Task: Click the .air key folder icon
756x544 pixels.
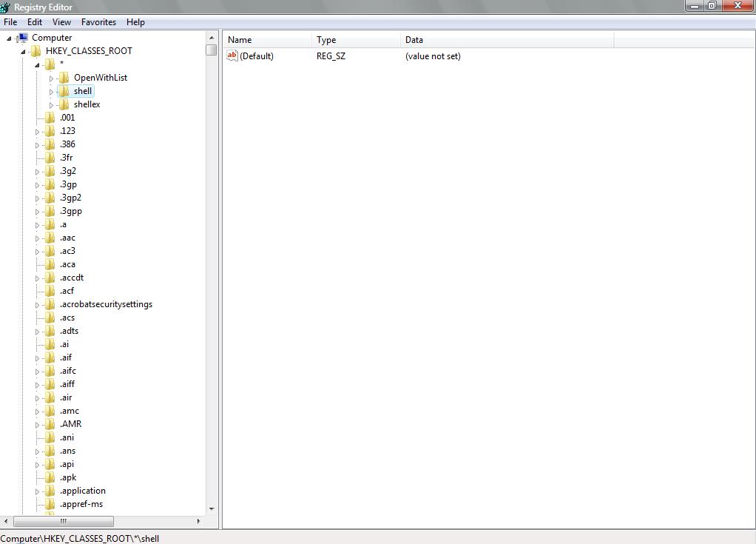Action: (50, 398)
